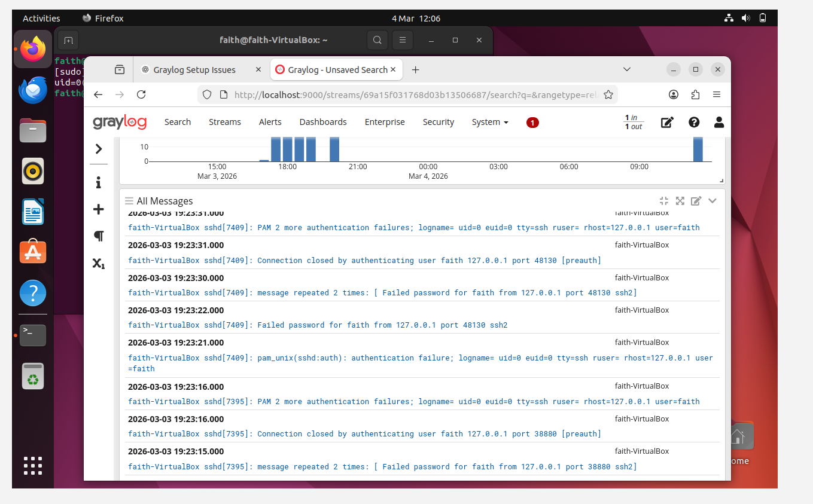The width and height of the screenshot is (813, 504).
Task: Switch to the Graylog Setup Issues tab
Action: coord(194,70)
